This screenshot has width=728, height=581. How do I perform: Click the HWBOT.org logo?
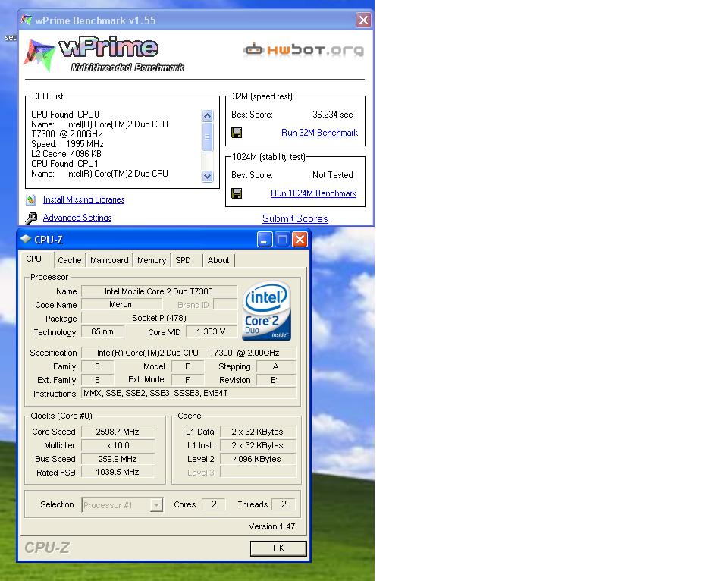[303, 50]
